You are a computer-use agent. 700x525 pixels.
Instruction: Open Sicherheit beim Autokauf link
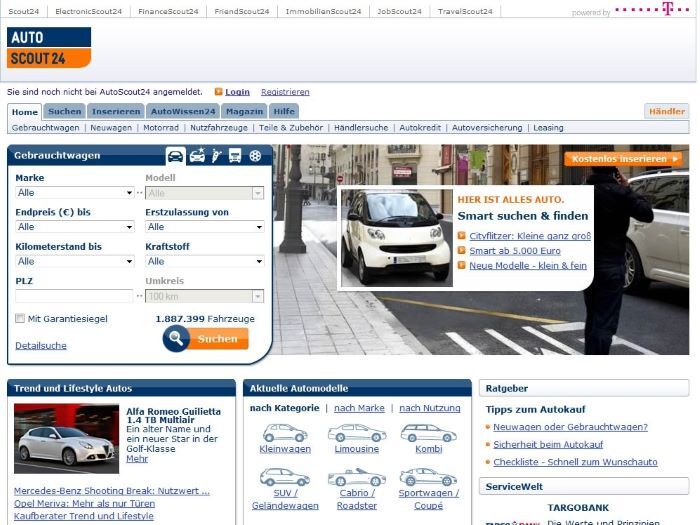548,444
